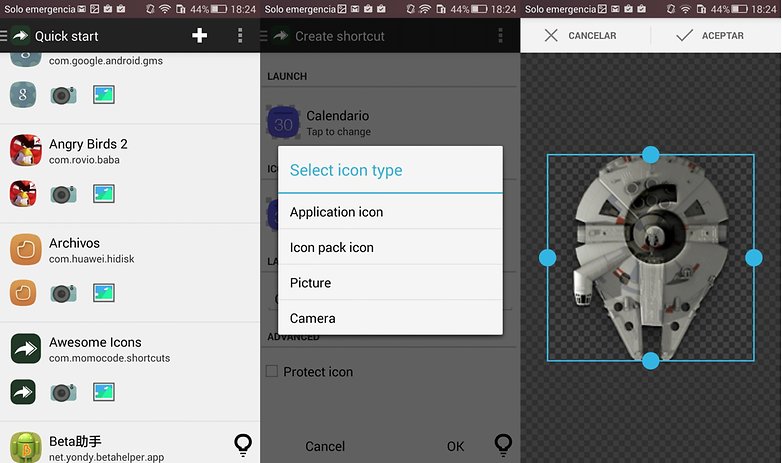The width and height of the screenshot is (782, 463).
Task: Tap CANCELAR in the crop screen
Action: pos(580,35)
